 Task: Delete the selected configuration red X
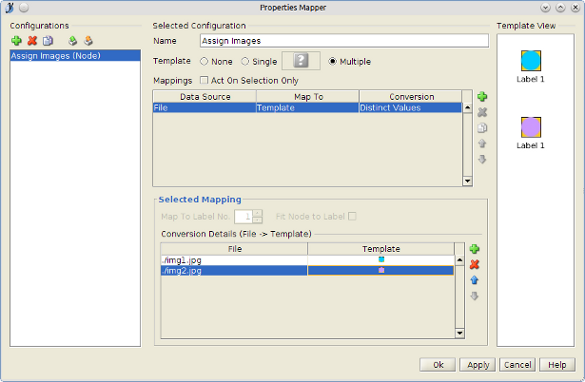pos(32,40)
